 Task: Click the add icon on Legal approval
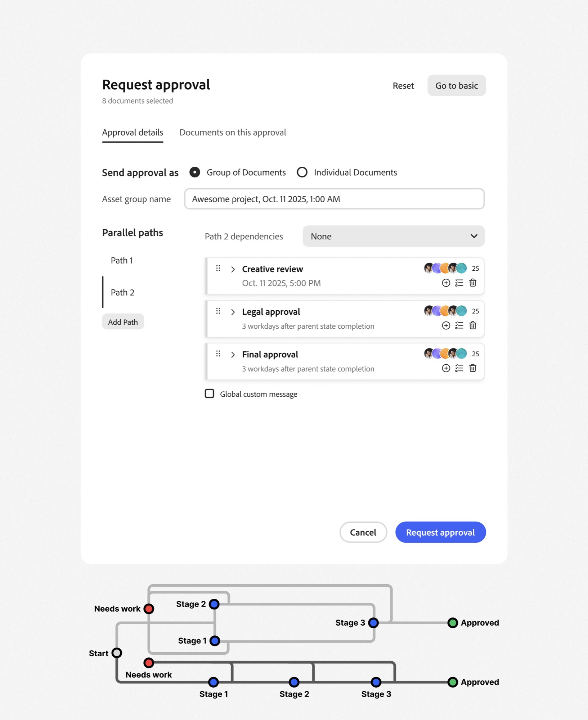pos(446,325)
